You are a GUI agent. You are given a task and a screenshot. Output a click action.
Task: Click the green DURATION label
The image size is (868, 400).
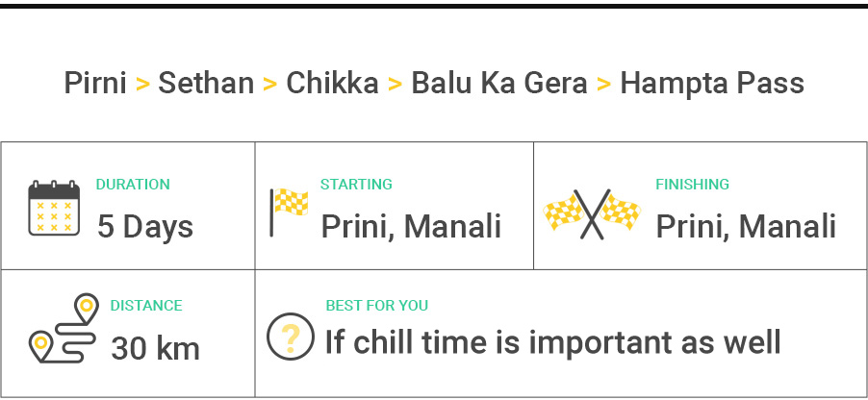(x=133, y=185)
